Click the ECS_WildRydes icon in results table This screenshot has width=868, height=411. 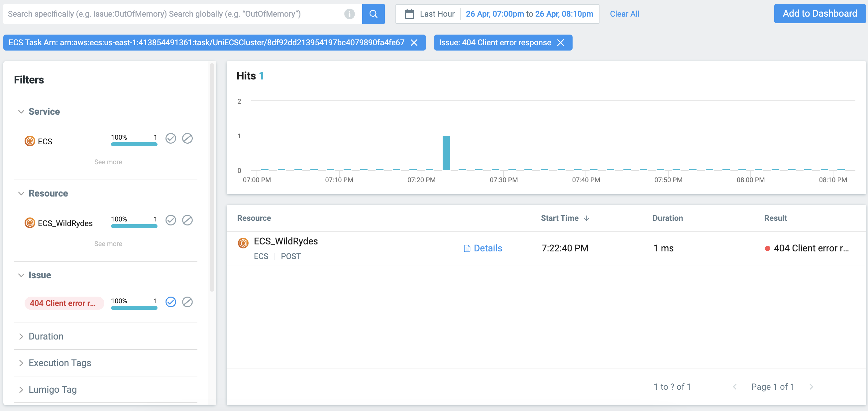coord(243,242)
